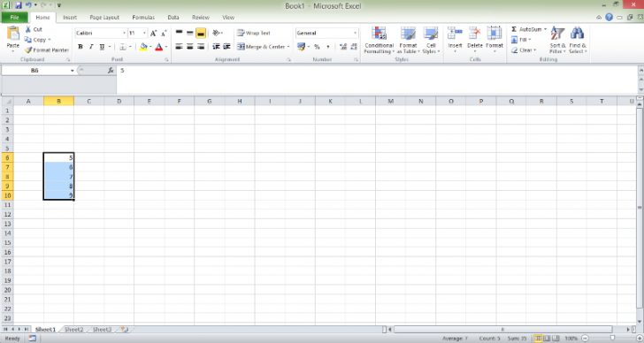Open the green File tab
644x343 pixels.
[14, 17]
